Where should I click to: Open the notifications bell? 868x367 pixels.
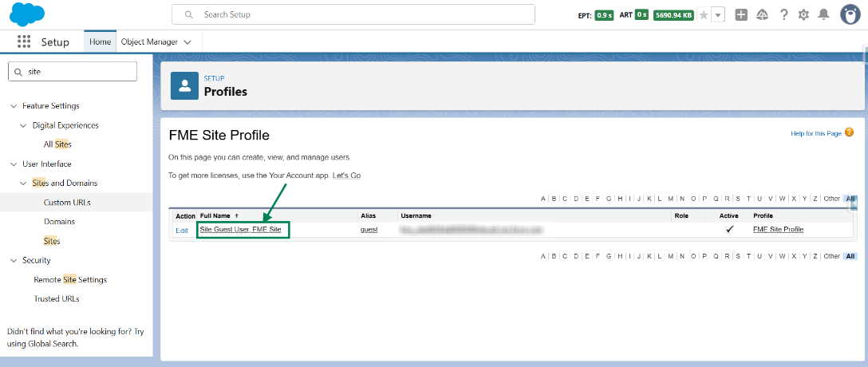823,15
